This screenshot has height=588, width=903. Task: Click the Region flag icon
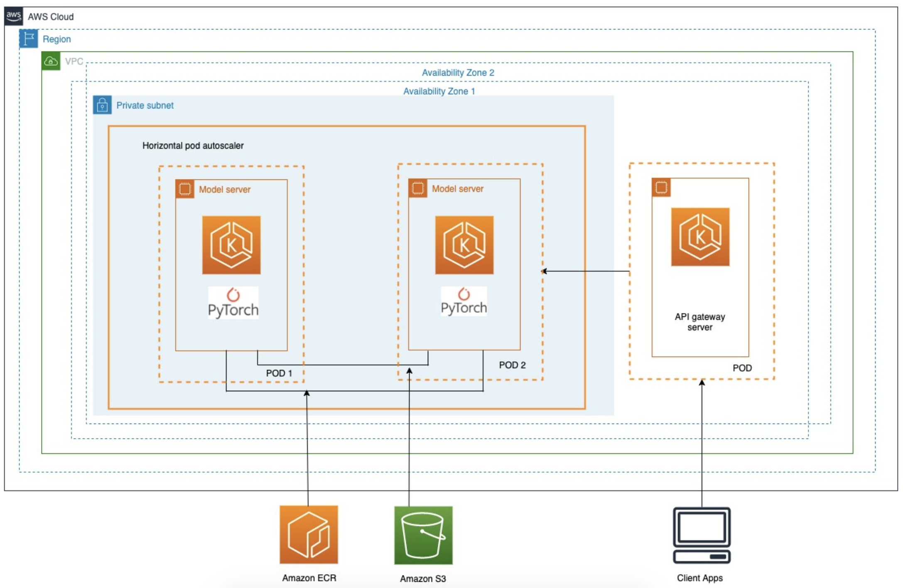(29, 39)
